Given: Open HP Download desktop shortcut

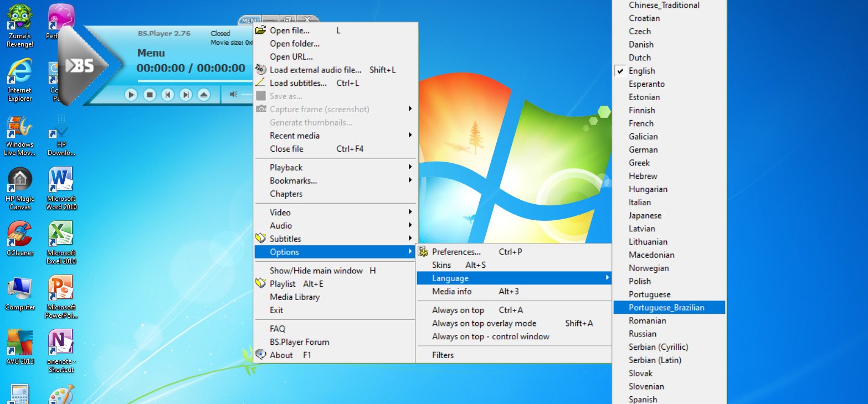Looking at the screenshot, I should point(61,134).
